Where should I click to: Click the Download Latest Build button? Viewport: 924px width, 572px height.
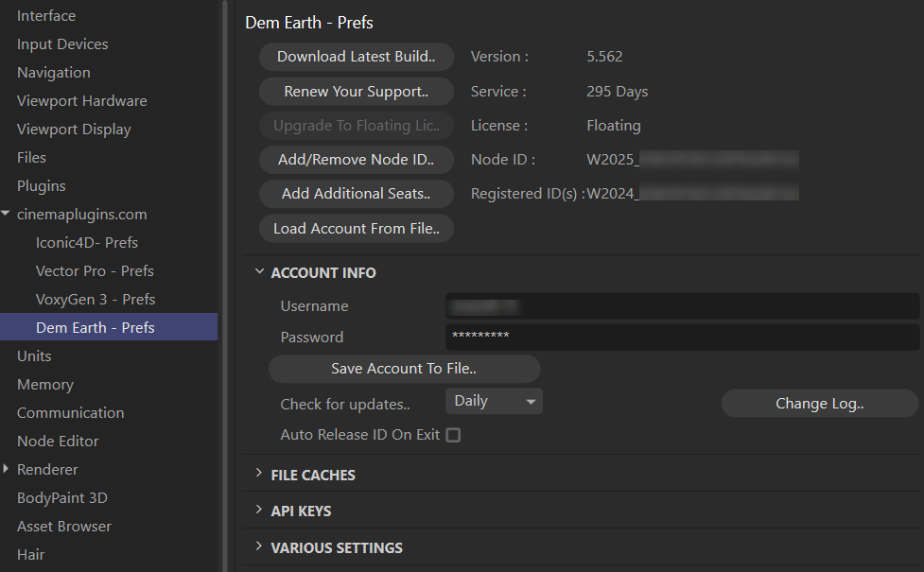tap(356, 57)
